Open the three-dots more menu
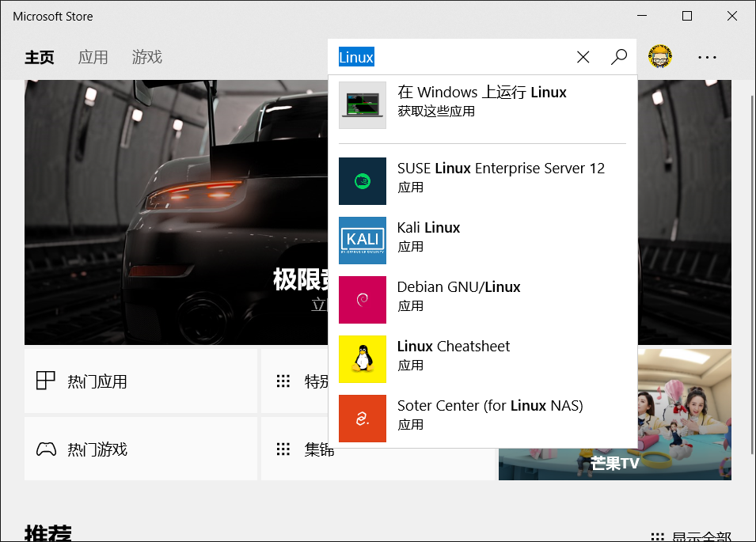The width and height of the screenshot is (756, 542). (x=707, y=57)
